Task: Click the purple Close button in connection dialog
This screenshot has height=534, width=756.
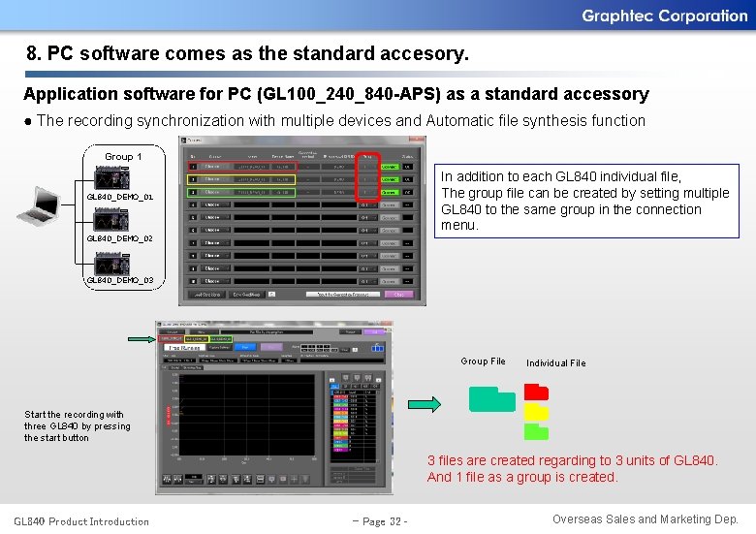Action: (399, 295)
